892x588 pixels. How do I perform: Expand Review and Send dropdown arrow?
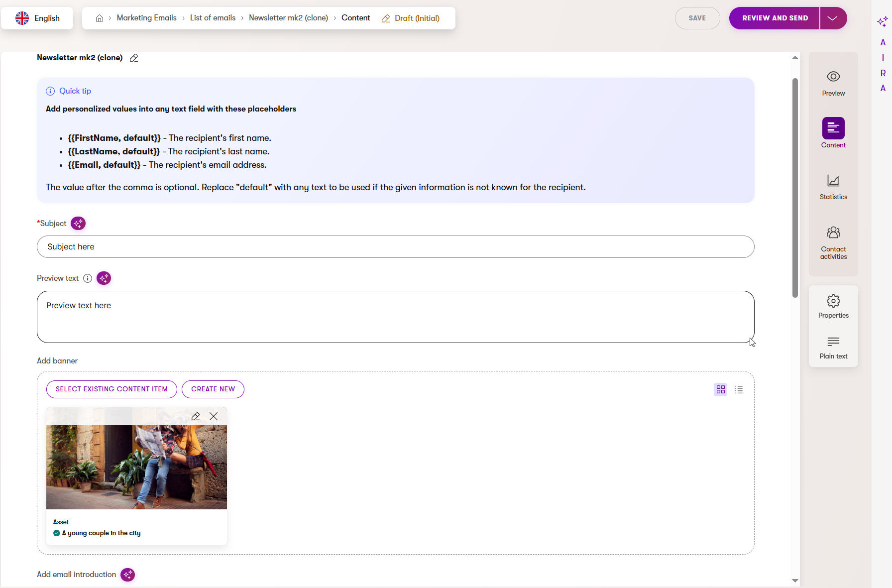pyautogui.click(x=833, y=18)
